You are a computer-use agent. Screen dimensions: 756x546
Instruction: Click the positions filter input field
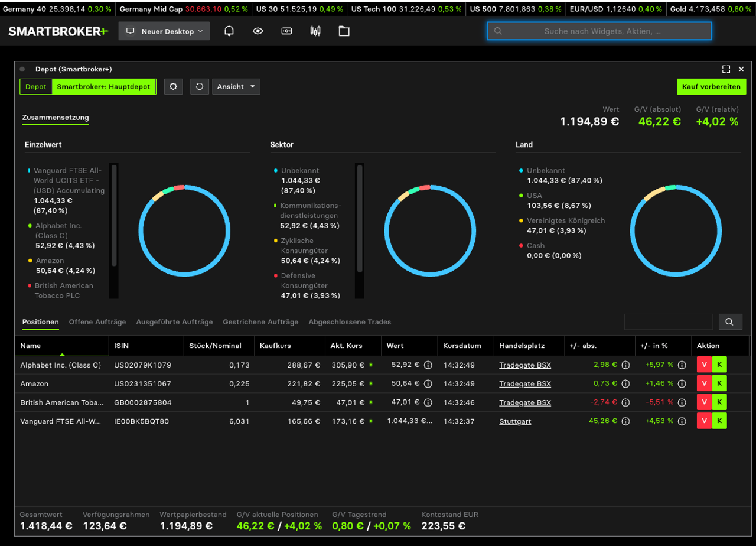point(669,321)
